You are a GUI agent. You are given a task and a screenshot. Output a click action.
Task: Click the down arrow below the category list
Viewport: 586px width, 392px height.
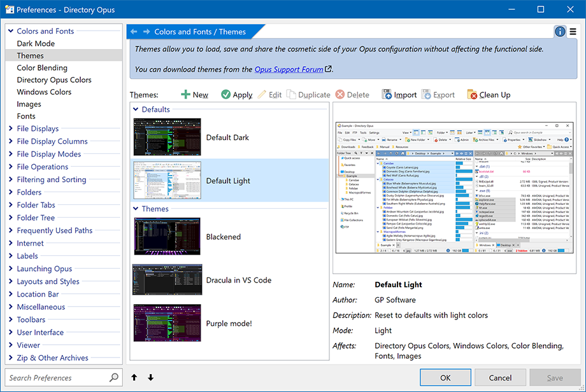(x=150, y=377)
